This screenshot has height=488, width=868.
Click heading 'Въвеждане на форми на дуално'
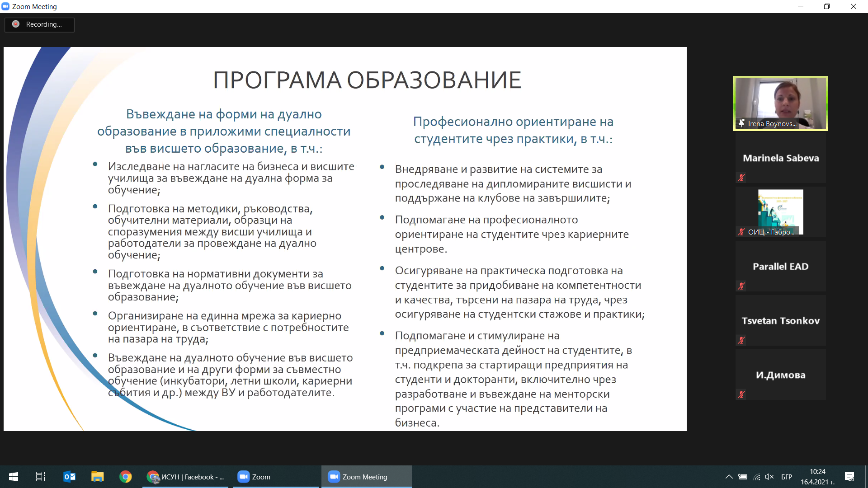224,131
